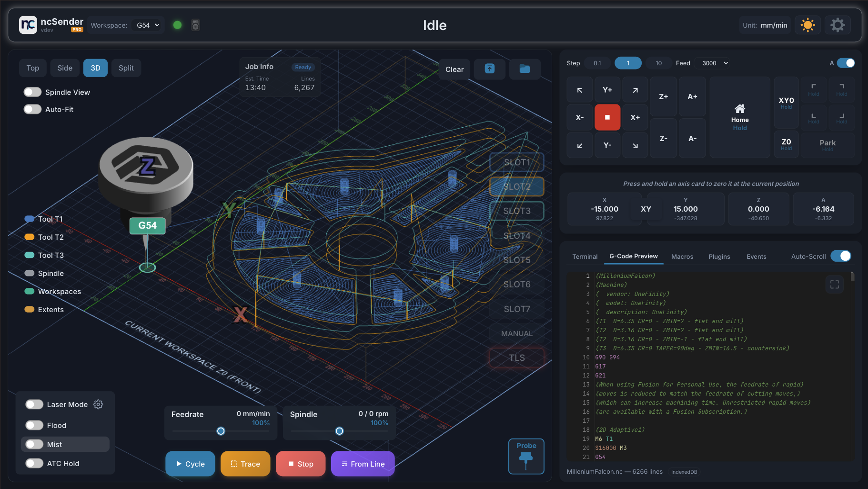
Task: Click Spindle override slider handle
Action: [x=339, y=431]
